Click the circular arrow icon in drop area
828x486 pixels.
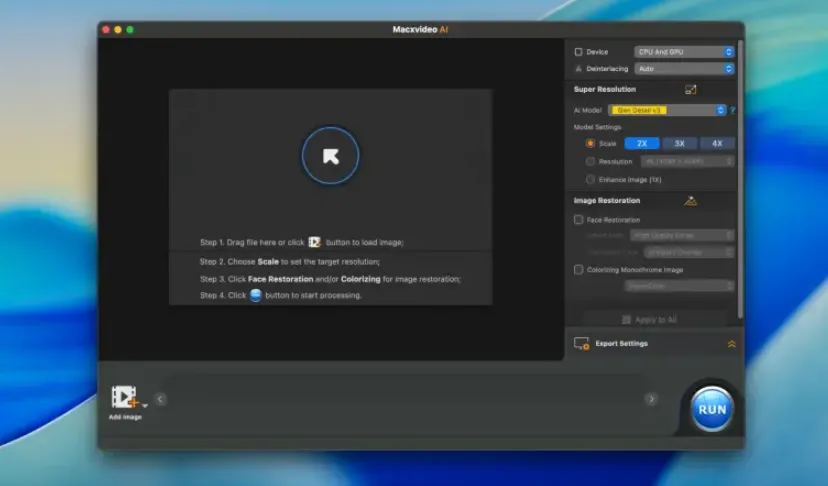331,155
